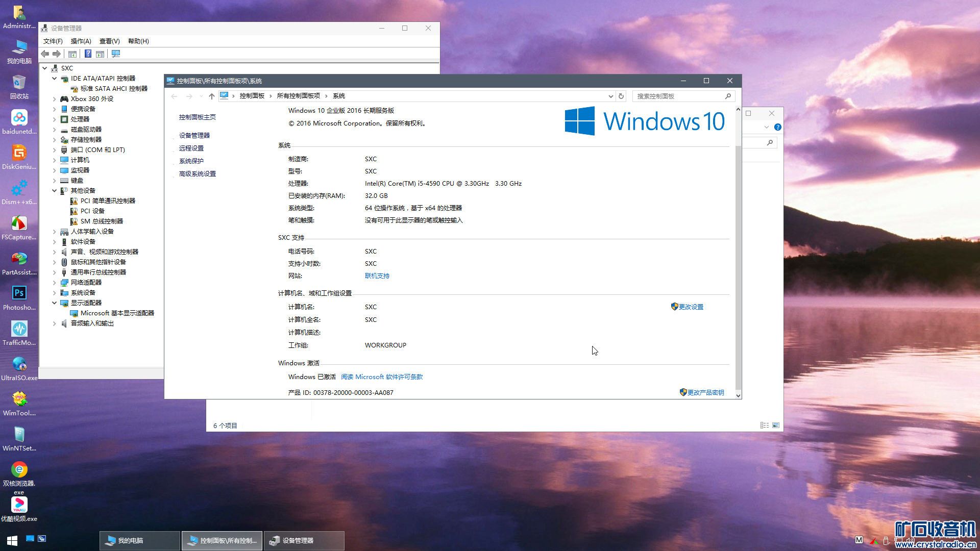Click the 设备管理器 link in the System sidebar
This screenshot has width=980, height=551.
194,136
